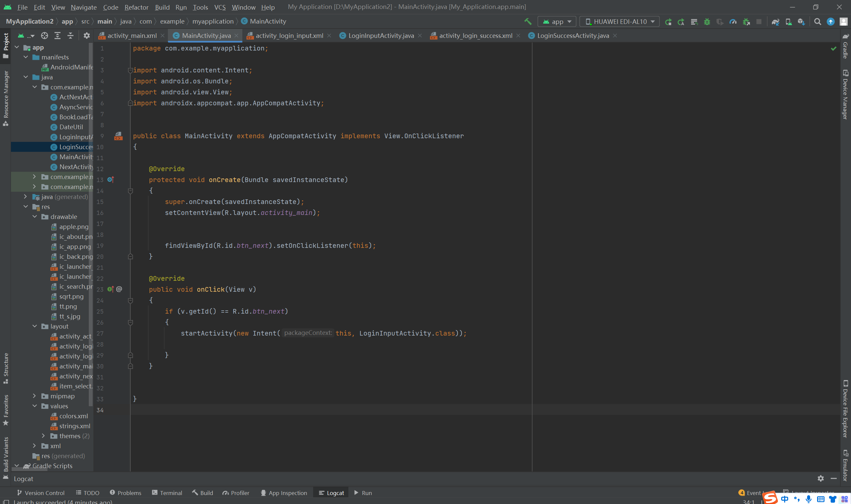
Task: Collapse the drawable folder in tree
Action: coord(35,217)
